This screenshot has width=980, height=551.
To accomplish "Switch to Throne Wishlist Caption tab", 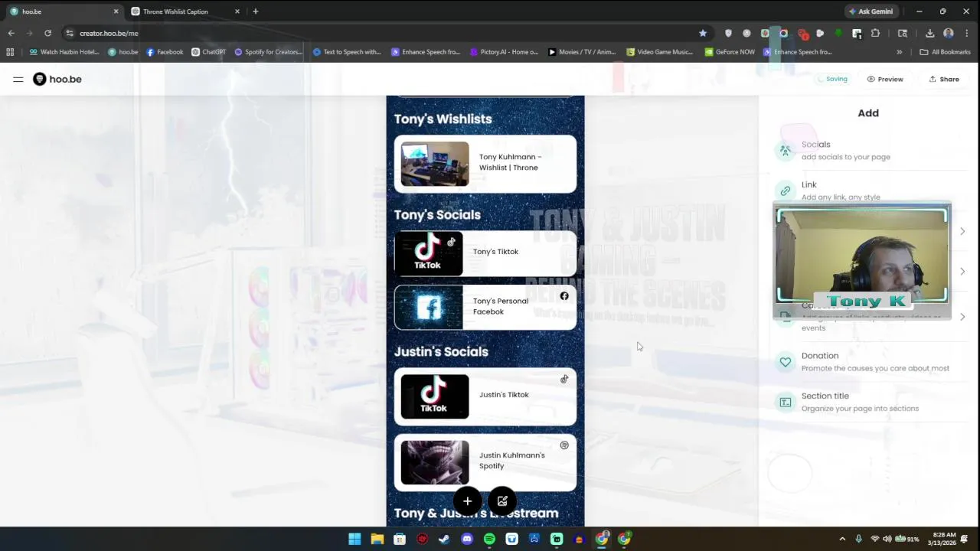I will click(185, 11).
